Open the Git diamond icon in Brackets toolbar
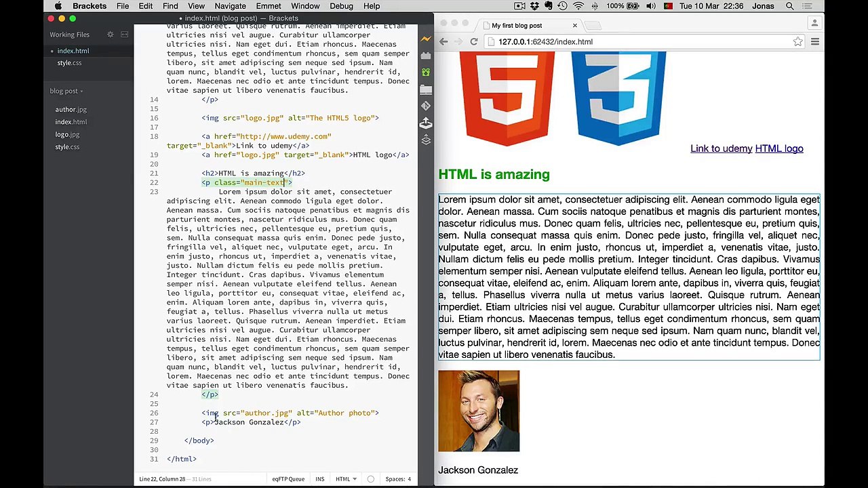This screenshot has height=488, width=868. pyautogui.click(x=426, y=106)
